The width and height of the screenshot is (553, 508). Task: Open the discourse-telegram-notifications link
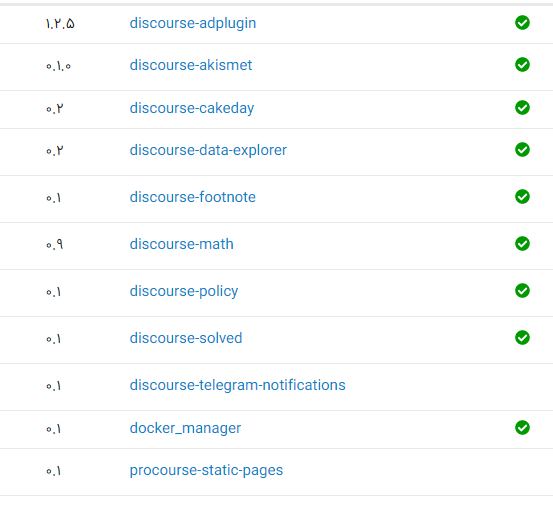pyautogui.click(x=237, y=385)
